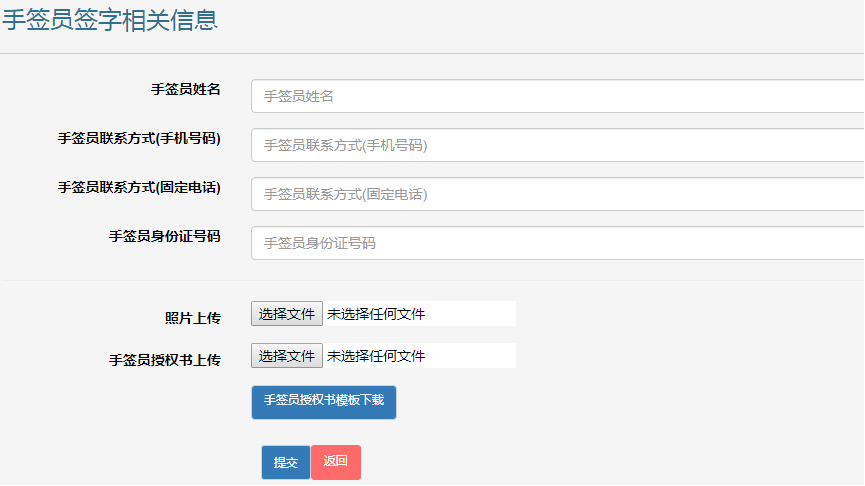Download the 手签员授权书模板
This screenshot has width=865, height=486.
tap(323, 401)
